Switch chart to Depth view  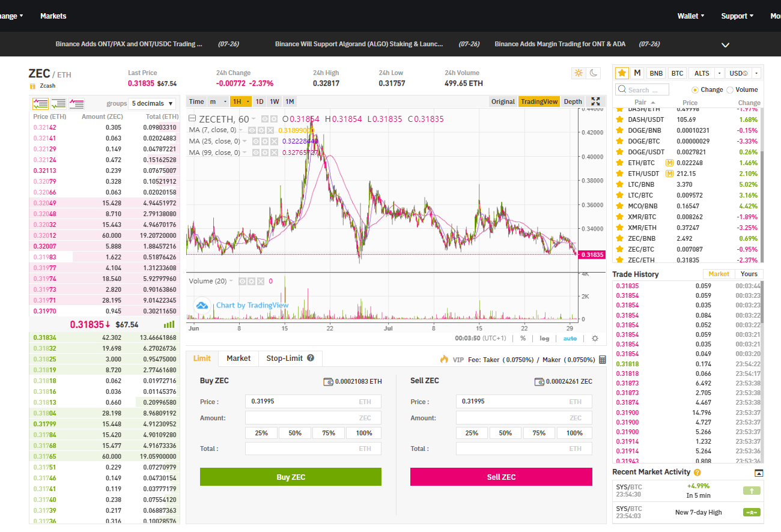click(573, 101)
